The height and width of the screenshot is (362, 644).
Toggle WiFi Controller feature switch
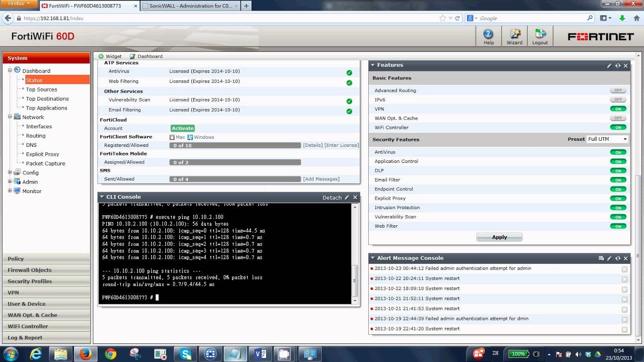point(618,127)
